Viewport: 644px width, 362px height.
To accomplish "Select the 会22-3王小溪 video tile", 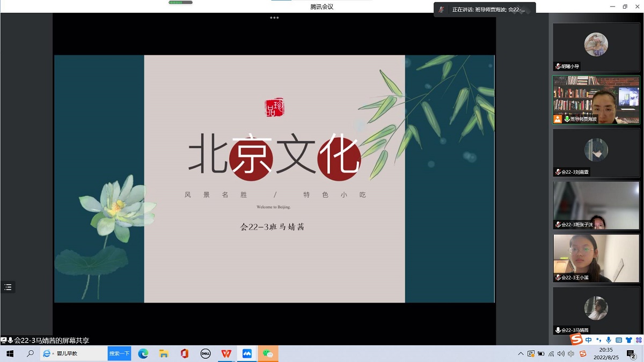I will pyautogui.click(x=596, y=258).
